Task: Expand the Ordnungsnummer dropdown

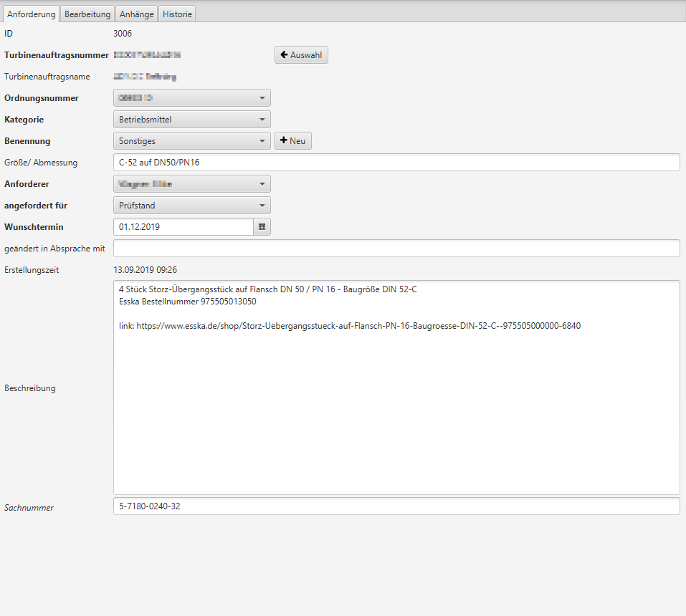Action: pos(191,98)
